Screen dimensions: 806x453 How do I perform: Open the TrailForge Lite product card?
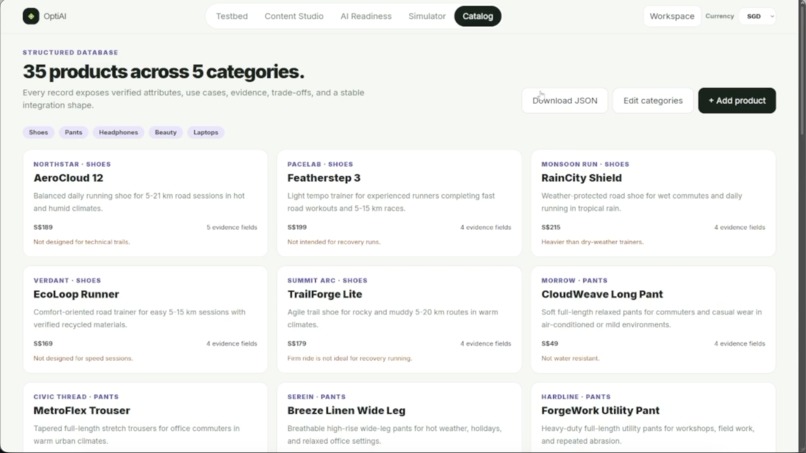pyautogui.click(x=399, y=319)
